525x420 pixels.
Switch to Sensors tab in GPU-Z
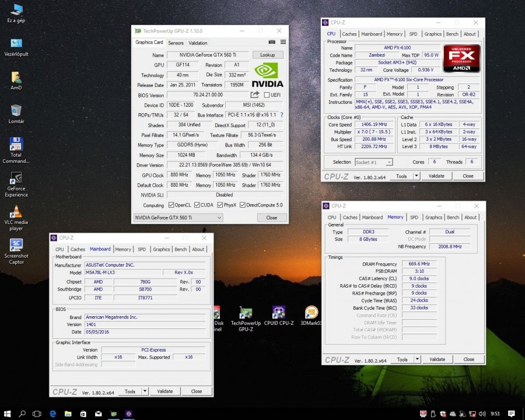point(176,43)
